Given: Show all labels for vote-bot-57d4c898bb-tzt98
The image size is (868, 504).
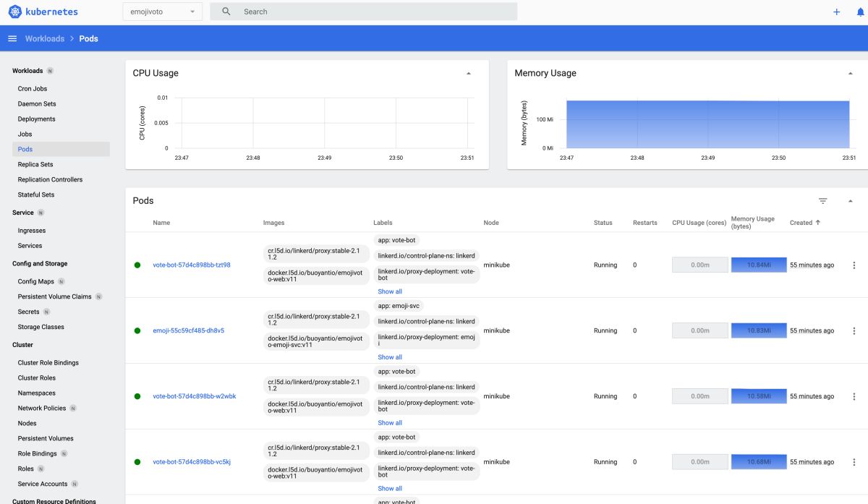Looking at the screenshot, I should (390, 291).
